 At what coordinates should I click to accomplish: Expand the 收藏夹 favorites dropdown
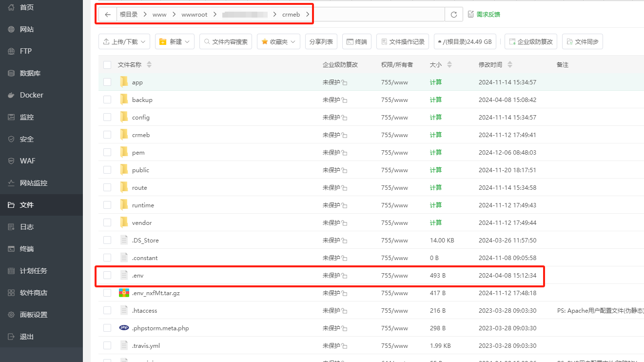[x=278, y=42]
